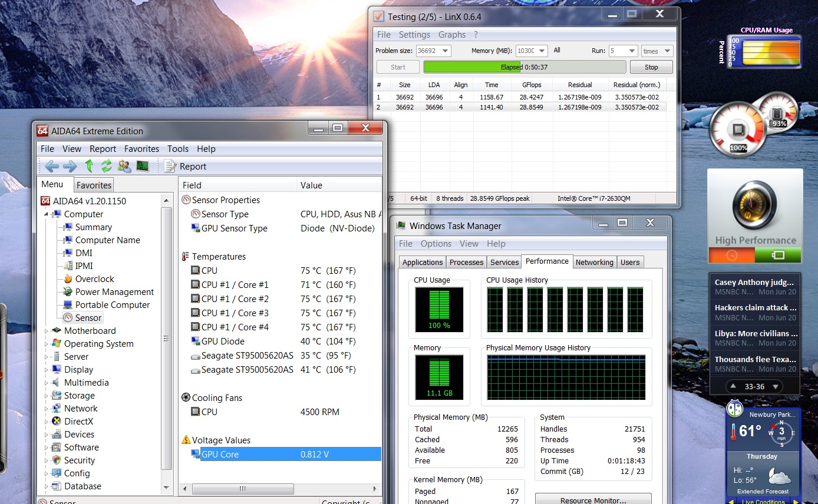The height and width of the screenshot is (504, 818).
Task: Select the Operating System Windows flag icon
Action: (x=57, y=344)
